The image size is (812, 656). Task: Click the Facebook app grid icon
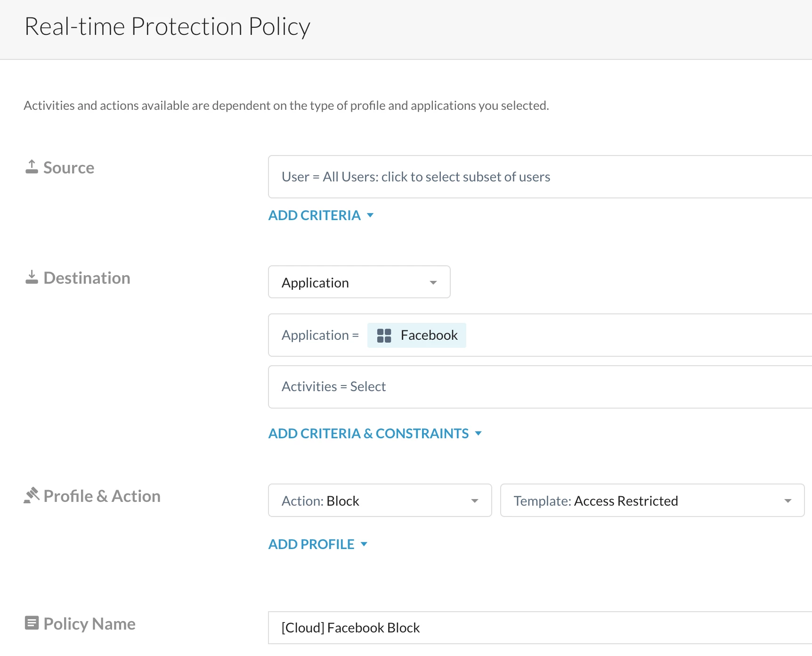coord(384,336)
